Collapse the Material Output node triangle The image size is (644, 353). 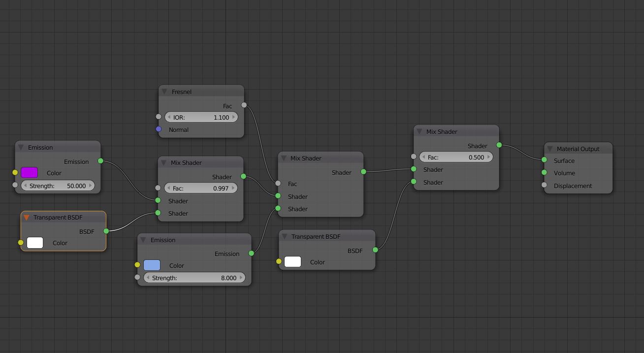point(550,149)
